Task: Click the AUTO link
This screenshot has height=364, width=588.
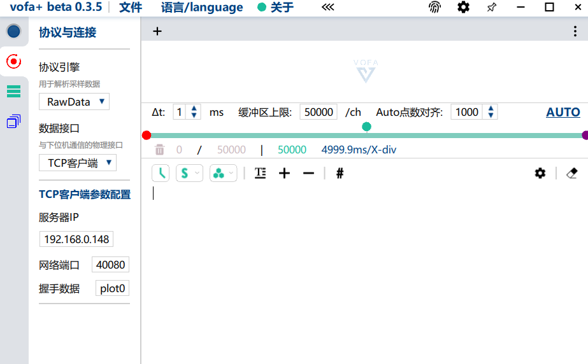Action: click(563, 112)
